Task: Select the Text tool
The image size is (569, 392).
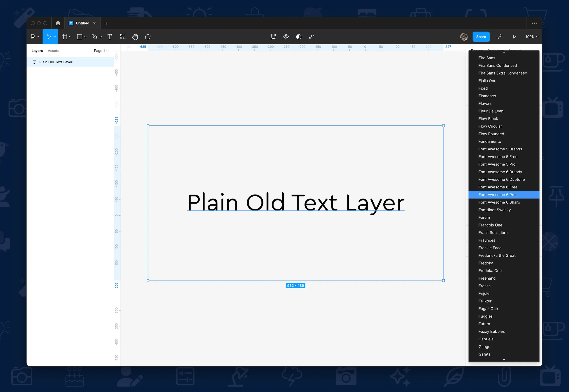Action: point(110,37)
